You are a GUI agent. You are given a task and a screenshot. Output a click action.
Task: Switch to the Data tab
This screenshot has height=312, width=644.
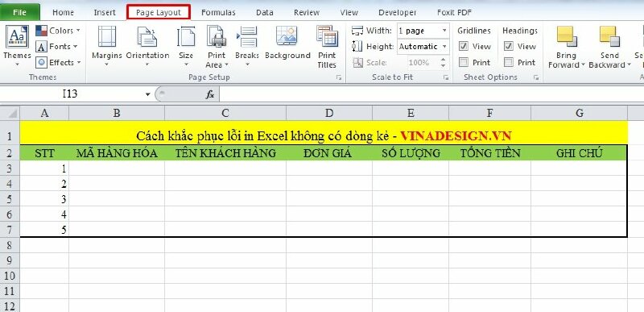(265, 12)
